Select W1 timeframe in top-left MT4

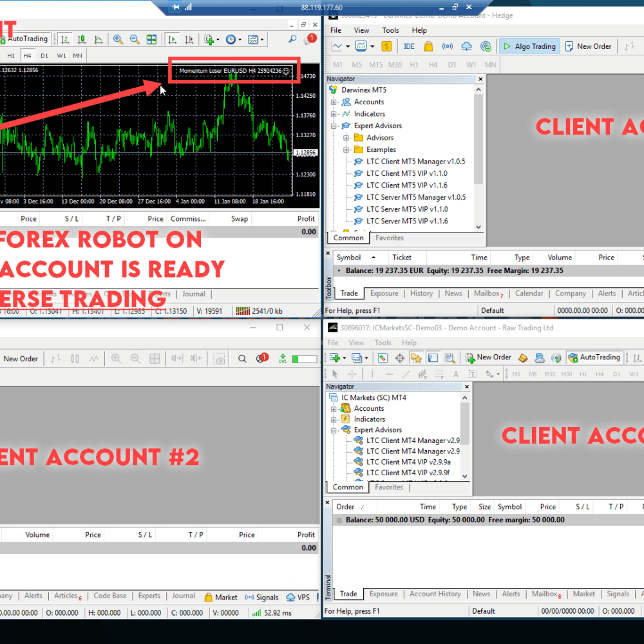[x=61, y=56]
